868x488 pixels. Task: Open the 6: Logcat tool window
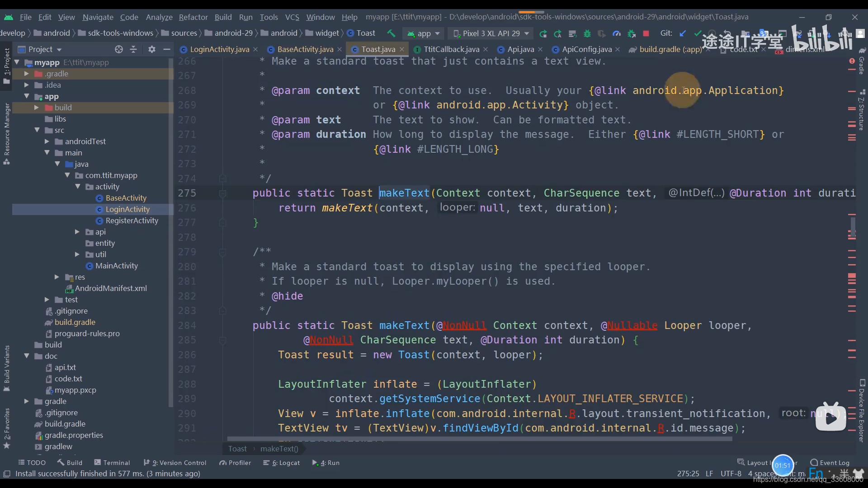(x=282, y=463)
